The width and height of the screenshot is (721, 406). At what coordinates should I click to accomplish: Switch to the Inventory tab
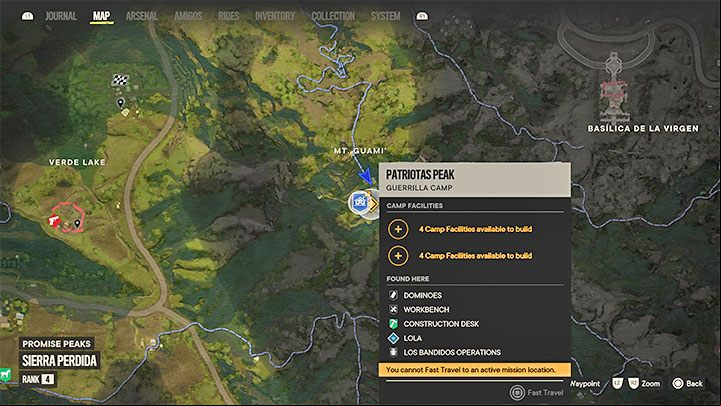click(275, 16)
